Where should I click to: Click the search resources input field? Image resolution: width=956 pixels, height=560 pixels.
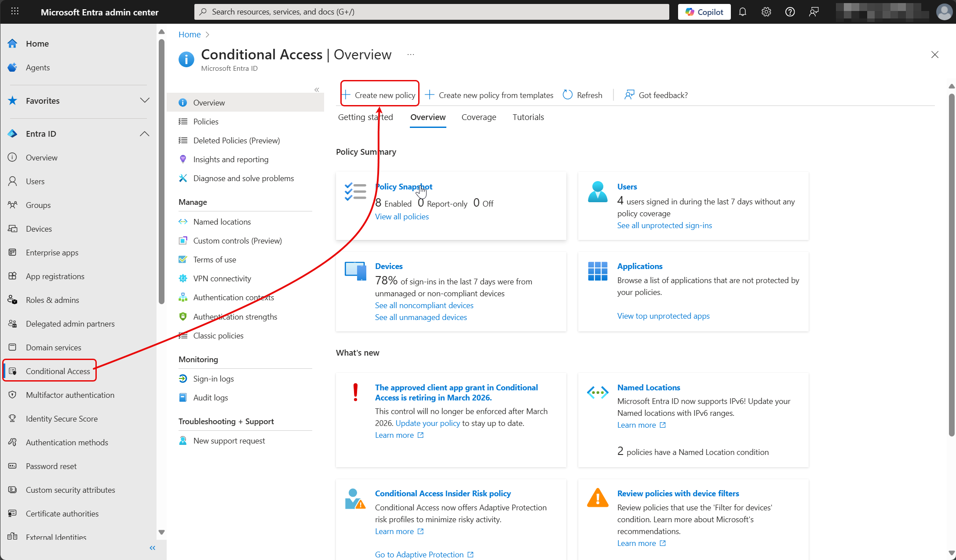tap(431, 12)
